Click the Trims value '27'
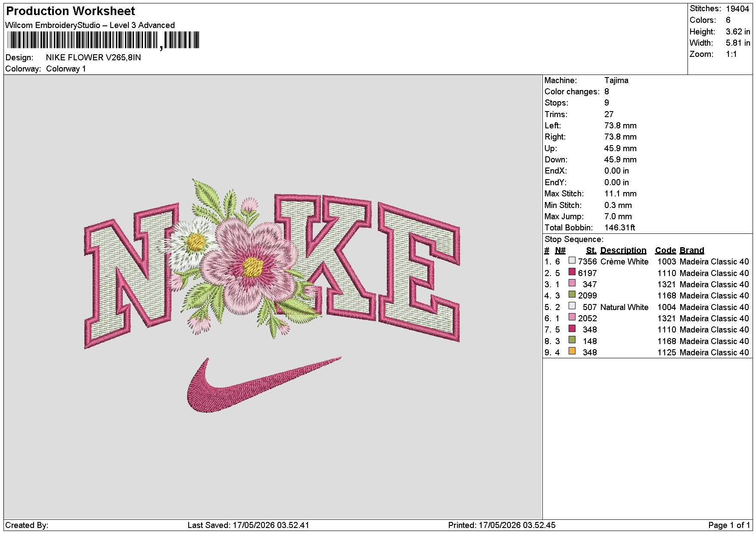 [x=609, y=115]
